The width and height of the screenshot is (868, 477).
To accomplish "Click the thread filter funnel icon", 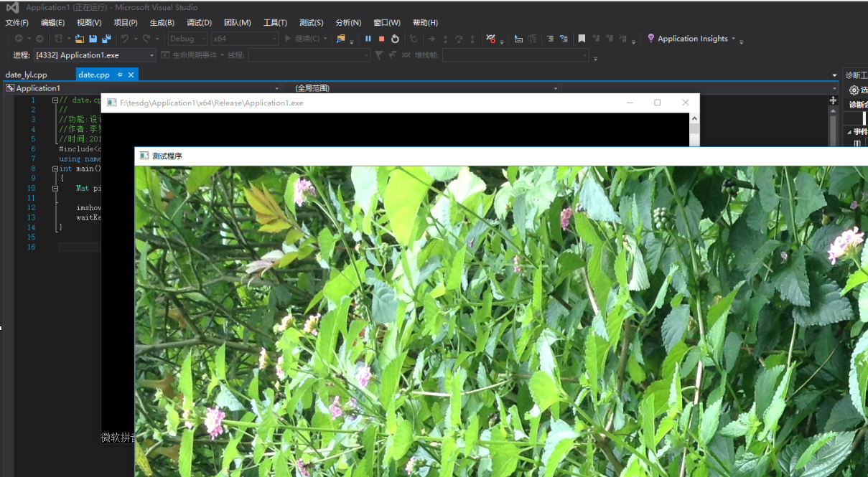I will (379, 55).
